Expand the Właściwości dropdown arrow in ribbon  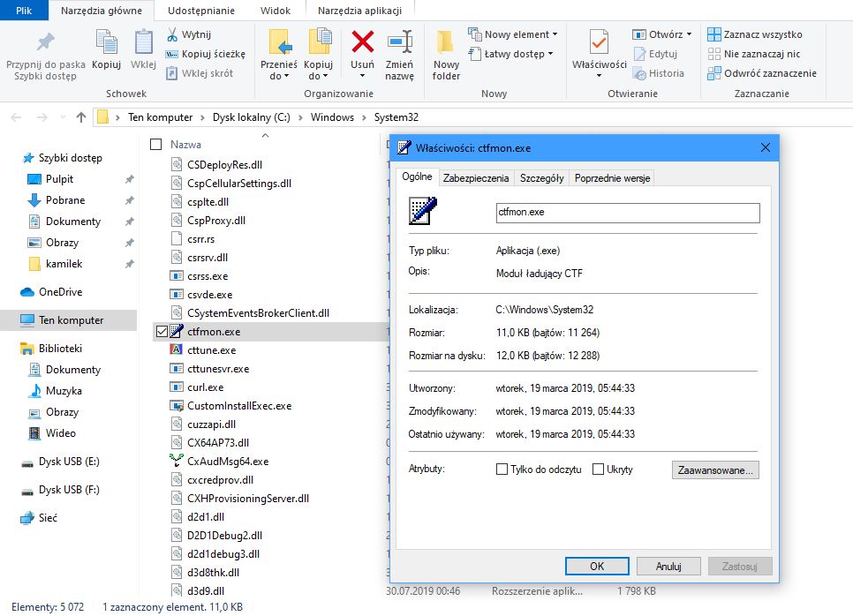pos(599,76)
